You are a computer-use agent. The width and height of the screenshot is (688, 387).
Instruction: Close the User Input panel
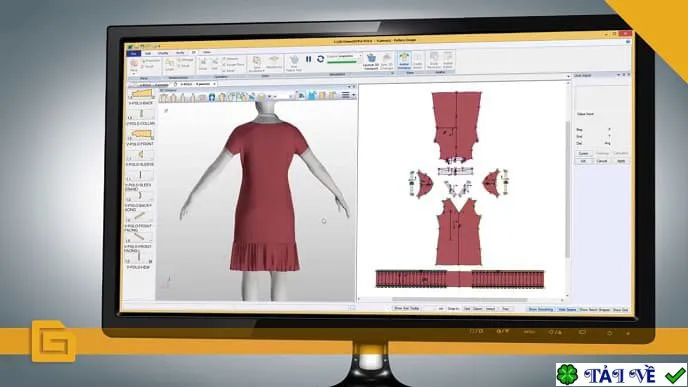(628, 75)
